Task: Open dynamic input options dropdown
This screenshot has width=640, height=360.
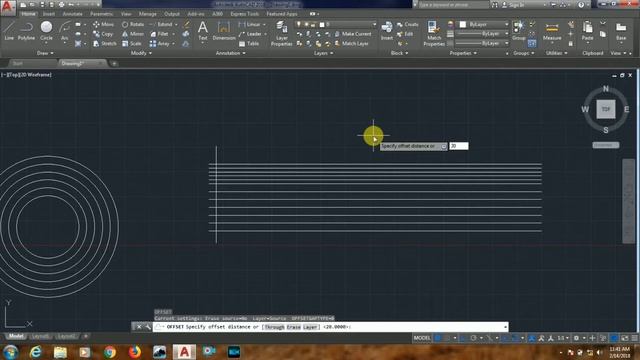Action: [444, 146]
